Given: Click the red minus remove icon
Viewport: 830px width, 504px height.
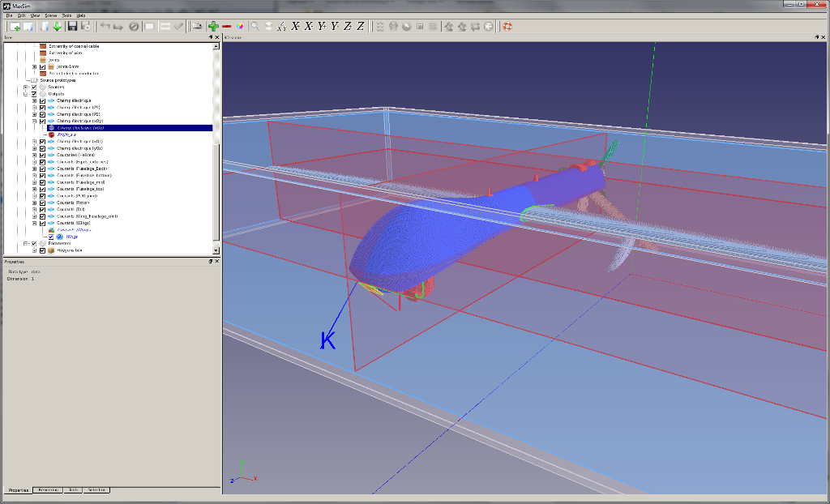Looking at the screenshot, I should coord(227,27).
